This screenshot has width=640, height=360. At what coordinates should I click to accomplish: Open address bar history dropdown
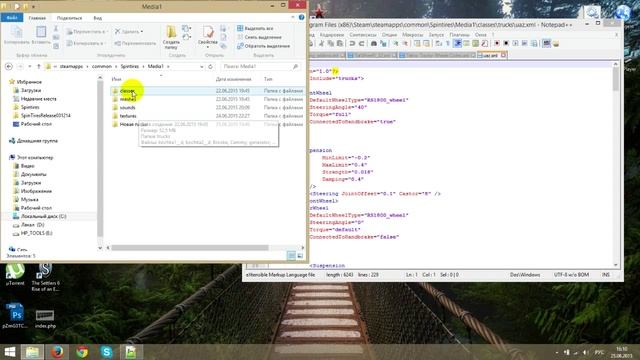coord(202,67)
